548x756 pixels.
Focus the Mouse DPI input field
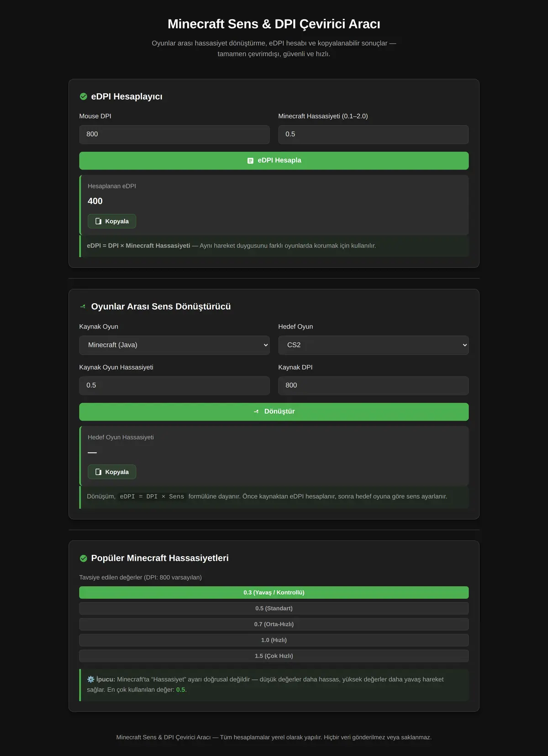174,134
